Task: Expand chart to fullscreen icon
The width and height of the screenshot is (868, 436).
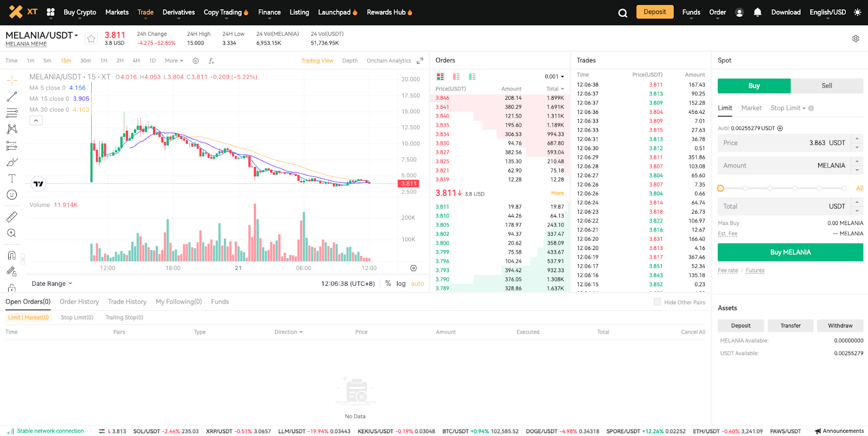Action: 420,61
